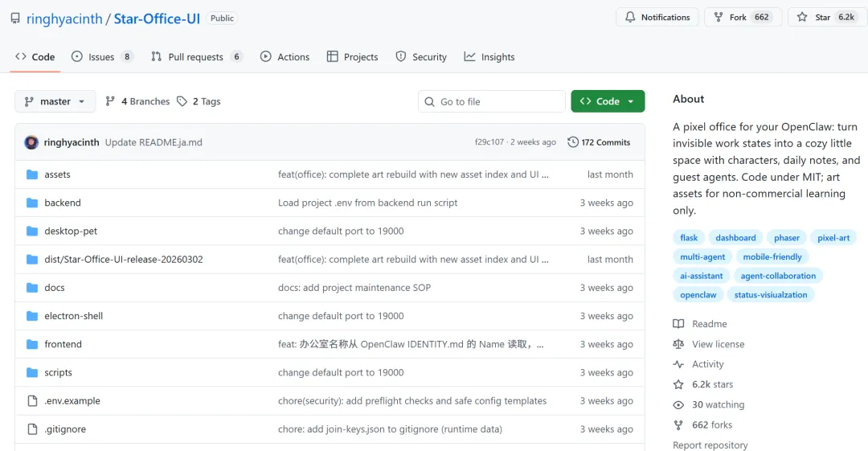This screenshot has width=868, height=451.
Task: Open the Projects tab
Action: (353, 56)
